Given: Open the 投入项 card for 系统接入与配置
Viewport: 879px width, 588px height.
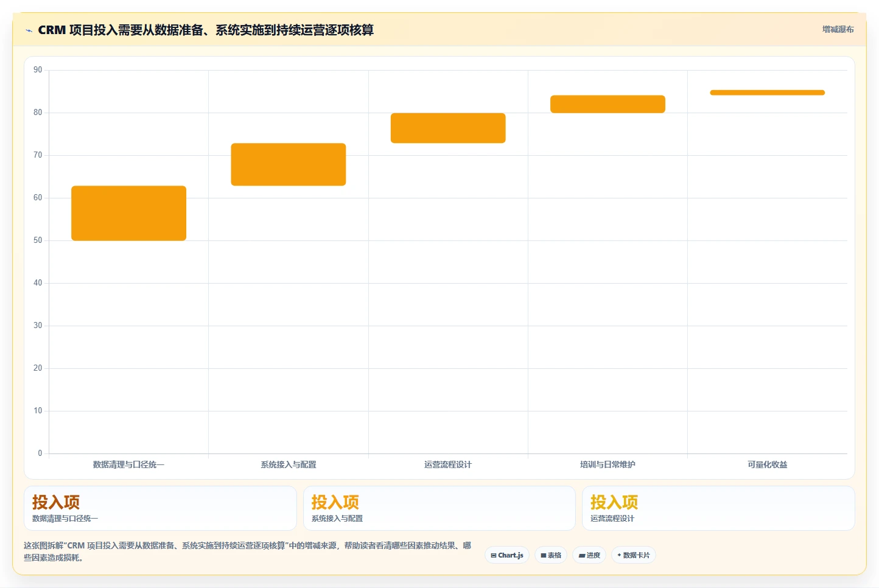Looking at the screenshot, I should 439,508.
